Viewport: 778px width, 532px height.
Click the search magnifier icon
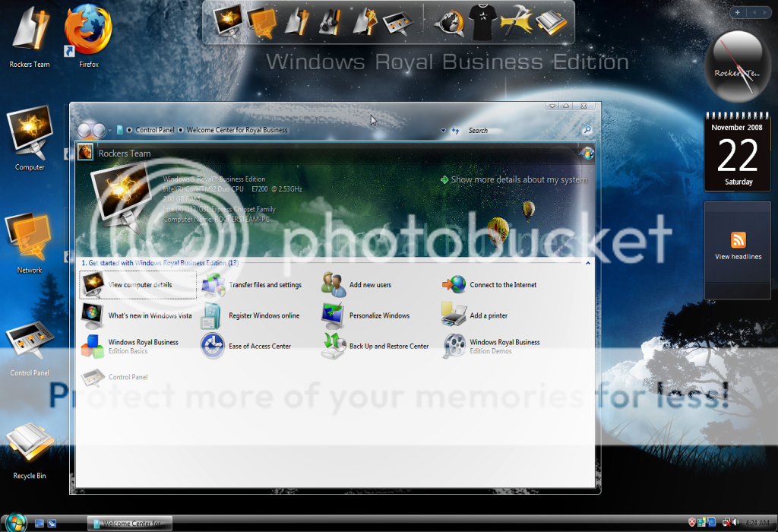coord(587,130)
